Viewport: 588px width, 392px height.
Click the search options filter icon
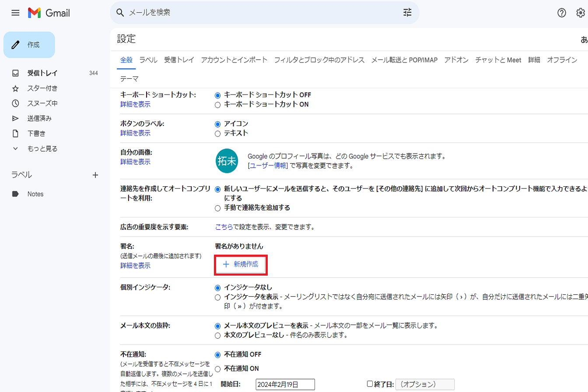(x=407, y=13)
